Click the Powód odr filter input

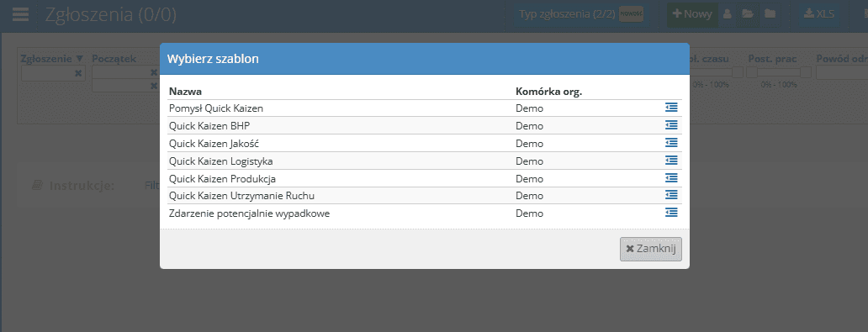click(841, 72)
